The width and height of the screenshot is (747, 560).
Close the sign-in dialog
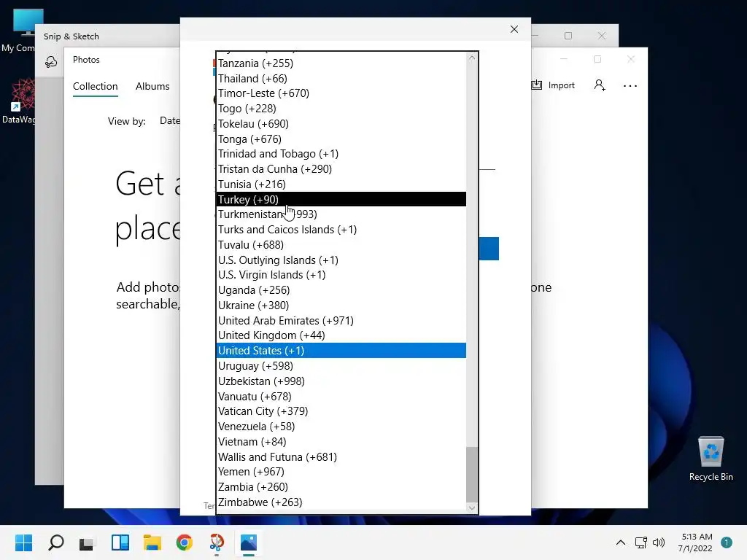coord(514,29)
